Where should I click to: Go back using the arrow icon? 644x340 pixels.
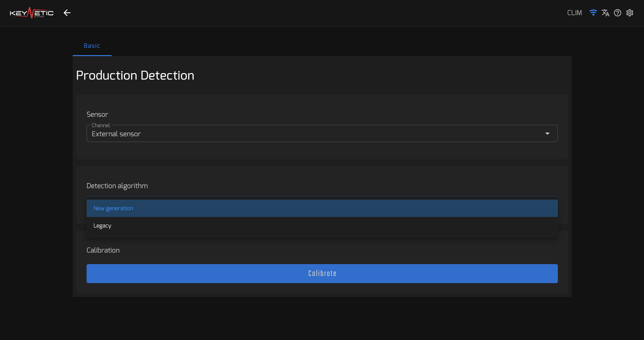[67, 13]
